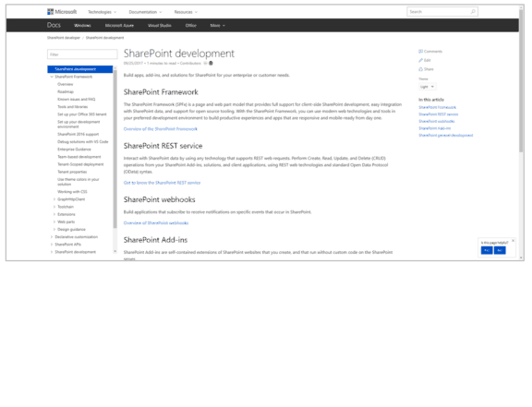Open Overview in the sidebar tree

pos(66,84)
